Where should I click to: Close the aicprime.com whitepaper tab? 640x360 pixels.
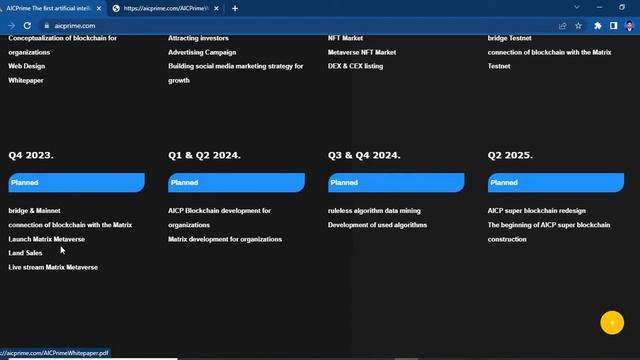click(216, 8)
